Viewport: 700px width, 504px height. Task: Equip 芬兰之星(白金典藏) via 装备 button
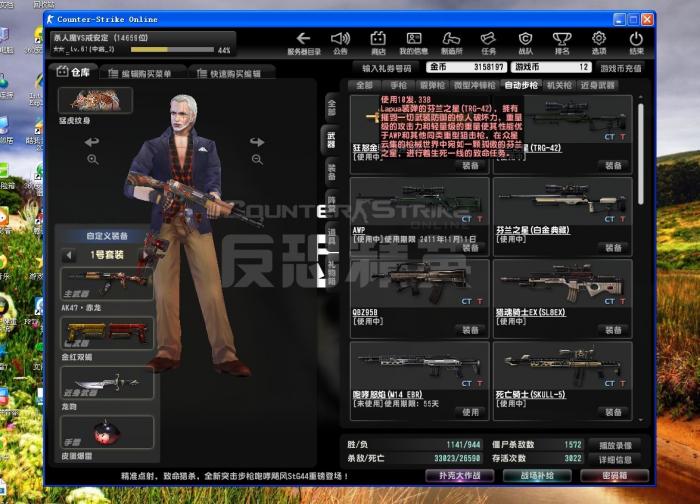coord(613,248)
